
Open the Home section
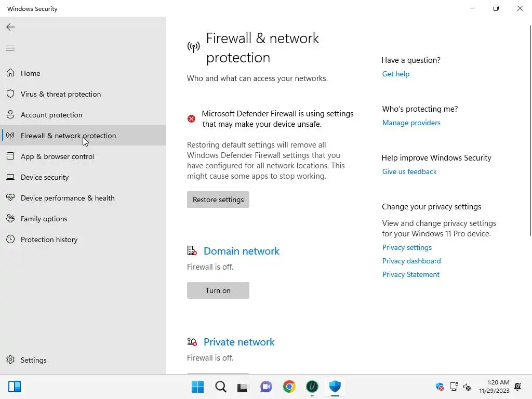30,73
